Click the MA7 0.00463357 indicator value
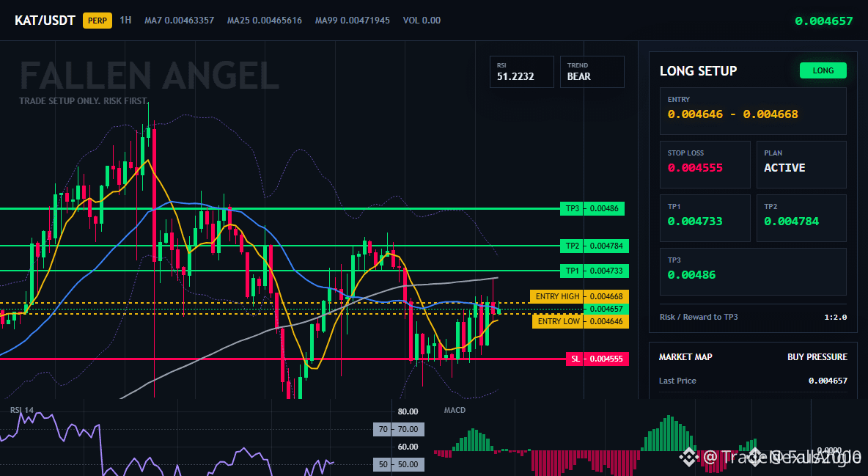This screenshot has height=476, width=868. tap(180, 21)
